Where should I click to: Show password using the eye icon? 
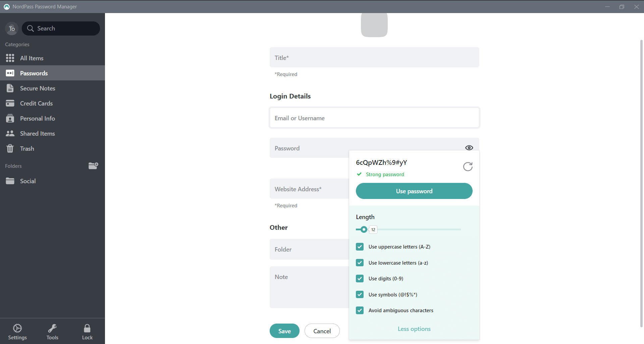click(469, 148)
